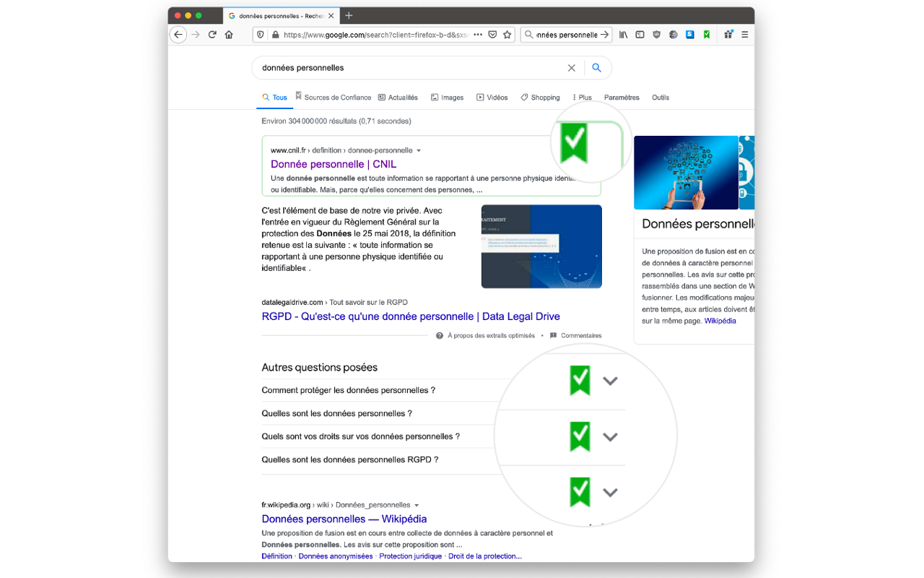The width and height of the screenshot is (924, 578).
Task: Switch to the Images tab
Action: click(448, 98)
